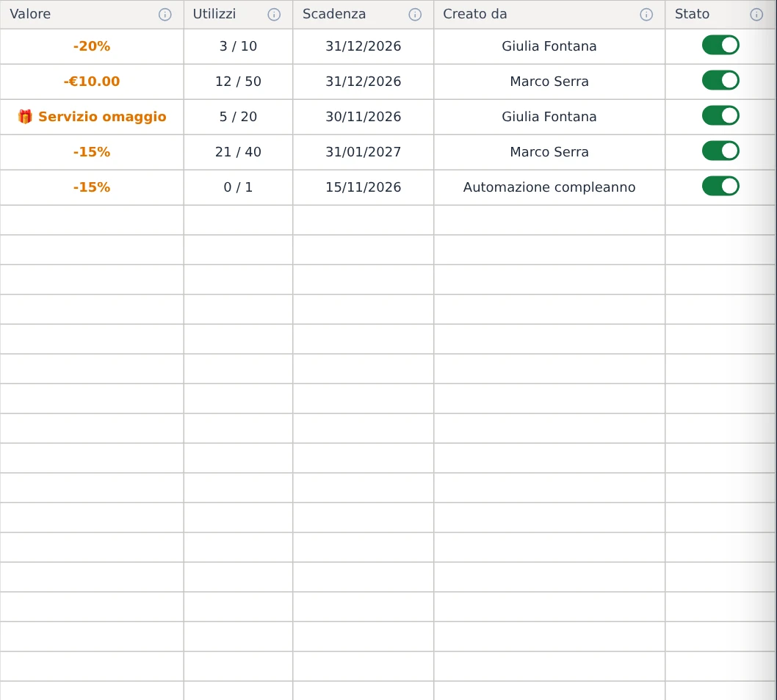Click the -€10.00 value cell
Screen dimensions: 777x700
[92, 82]
